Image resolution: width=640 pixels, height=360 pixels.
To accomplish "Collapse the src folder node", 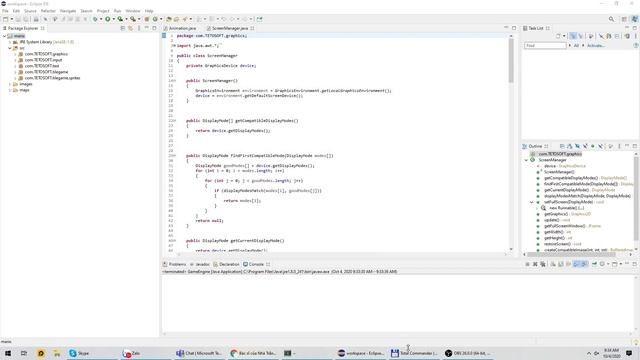I will click(x=10, y=48).
